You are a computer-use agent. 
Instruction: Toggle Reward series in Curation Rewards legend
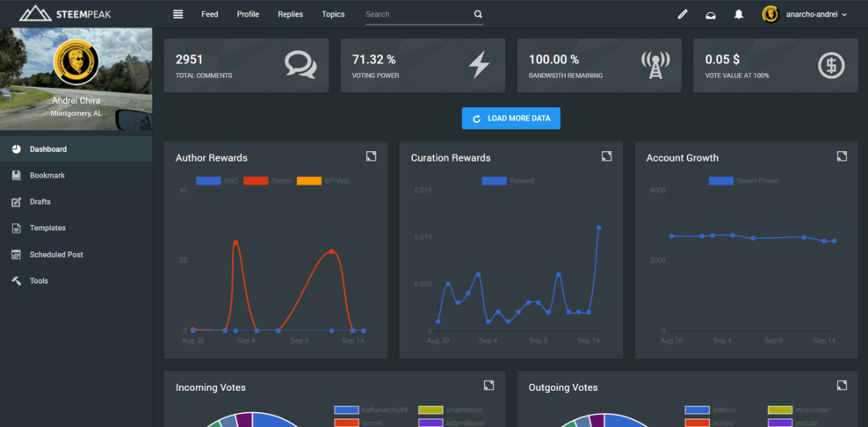508,180
